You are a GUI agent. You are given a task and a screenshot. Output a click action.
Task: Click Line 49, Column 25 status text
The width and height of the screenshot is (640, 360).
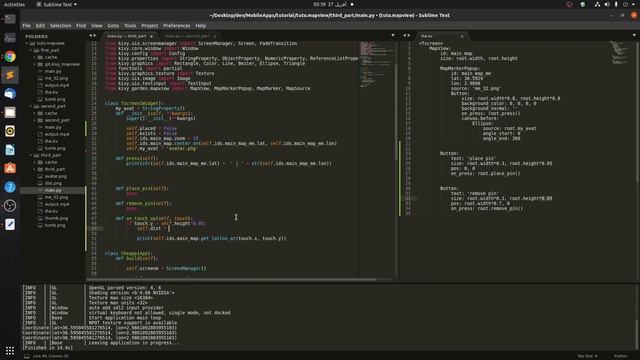51,356
